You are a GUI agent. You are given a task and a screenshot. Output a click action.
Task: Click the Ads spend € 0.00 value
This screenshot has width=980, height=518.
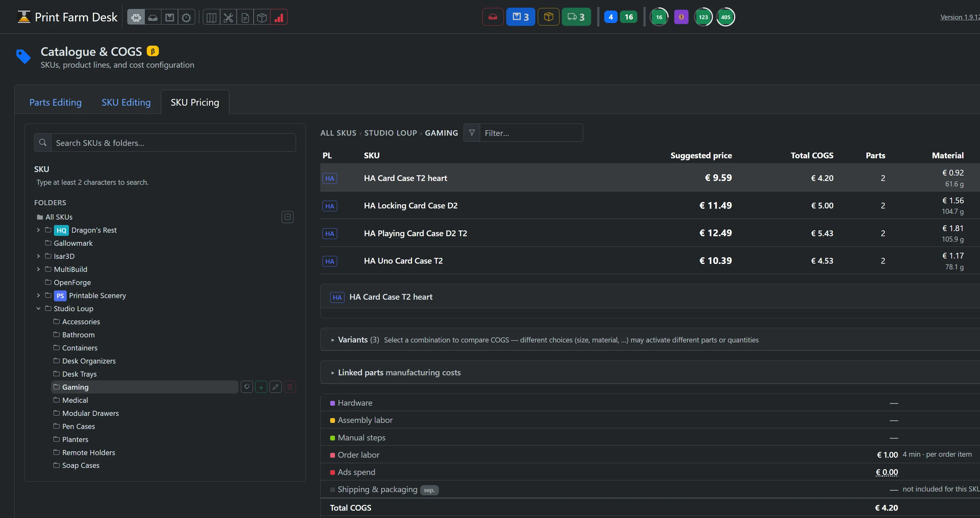click(x=887, y=472)
